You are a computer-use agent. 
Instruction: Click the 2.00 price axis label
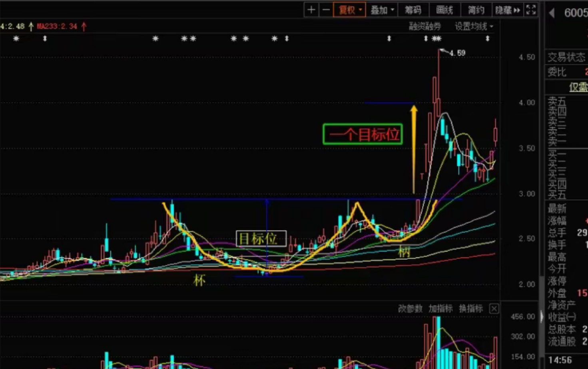coord(527,284)
